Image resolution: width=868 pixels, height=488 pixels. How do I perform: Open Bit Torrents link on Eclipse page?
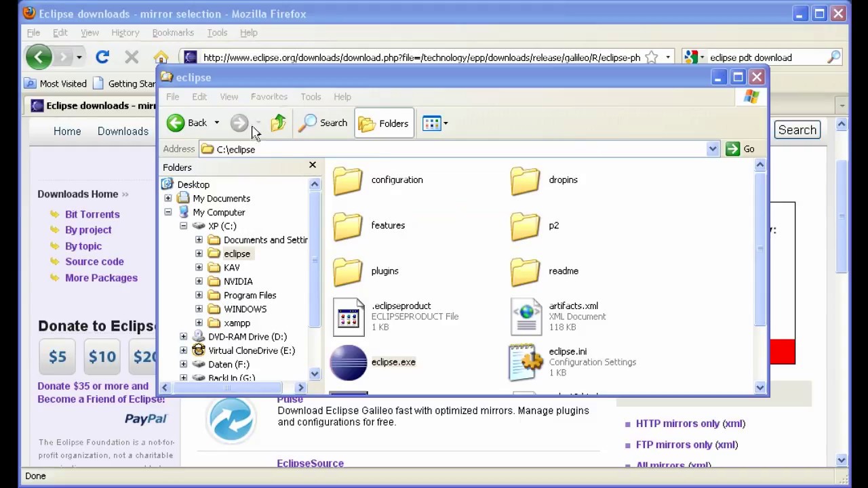click(x=92, y=214)
